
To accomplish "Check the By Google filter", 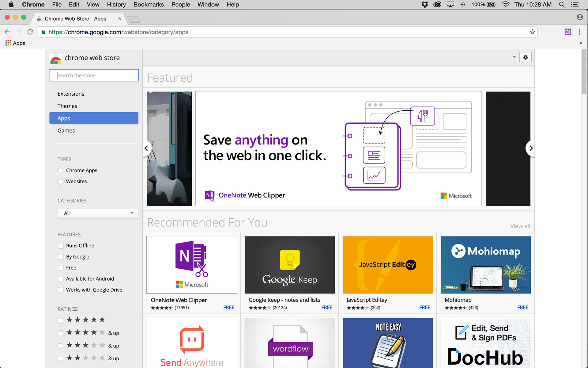I will (61, 257).
